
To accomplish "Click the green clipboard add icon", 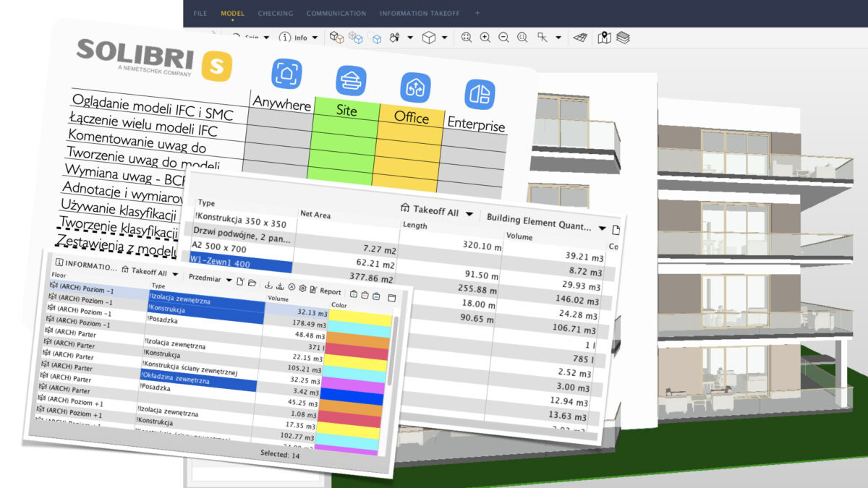I will 353,294.
